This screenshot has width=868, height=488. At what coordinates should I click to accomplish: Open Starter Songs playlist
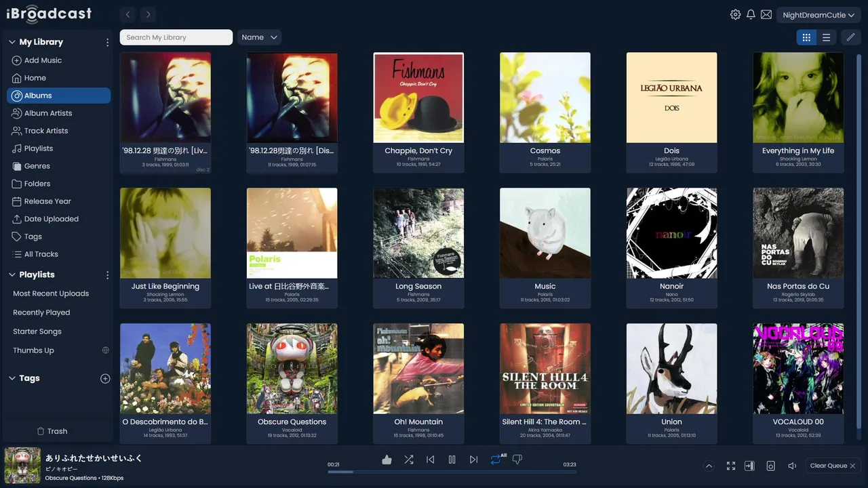[x=37, y=331]
